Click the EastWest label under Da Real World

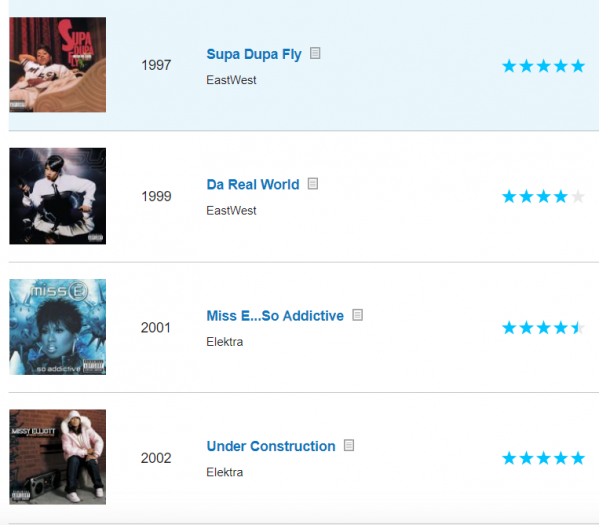click(x=231, y=211)
